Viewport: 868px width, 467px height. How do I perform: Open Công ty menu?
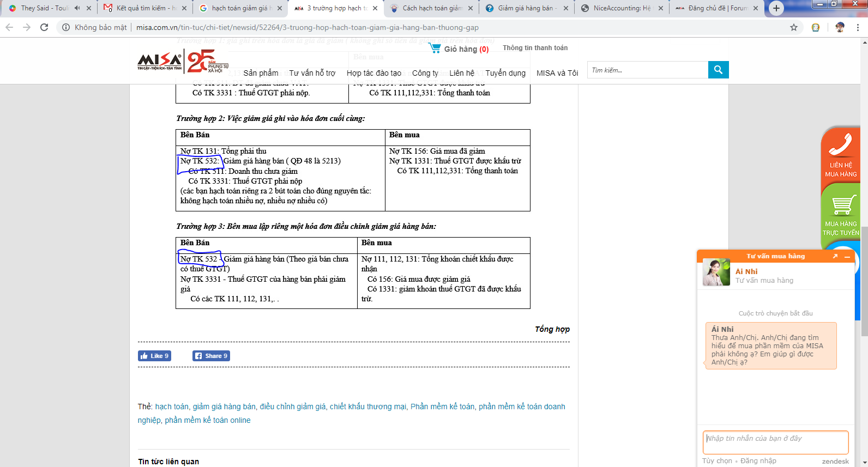tap(425, 73)
